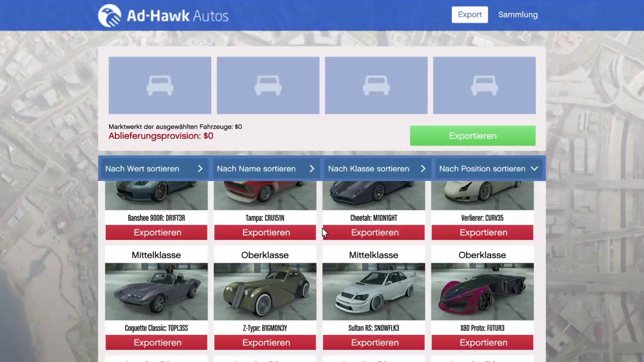
Task: Click the Ablieferungsprovision: $0 text
Action: click(161, 136)
